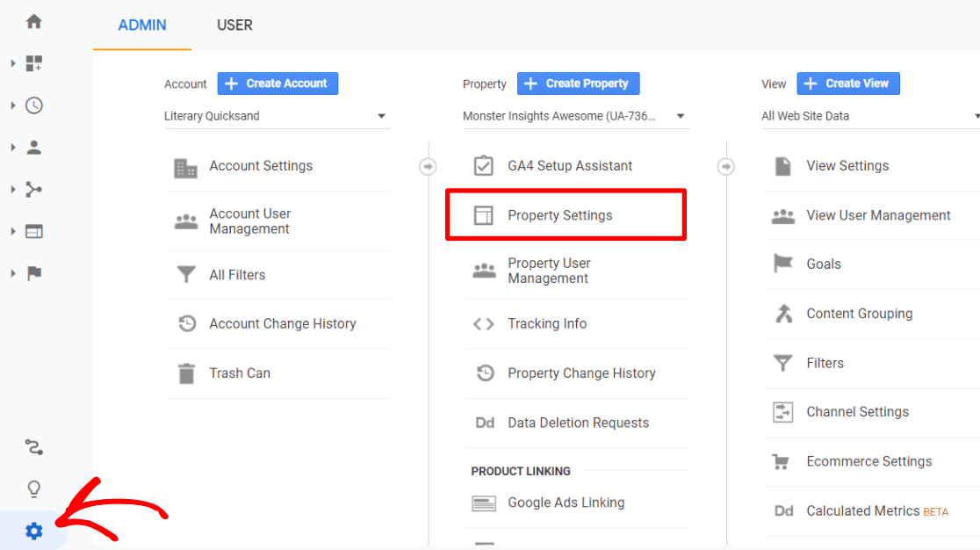Switch to the USER tab
The image size is (980, 550).
coord(234,25)
